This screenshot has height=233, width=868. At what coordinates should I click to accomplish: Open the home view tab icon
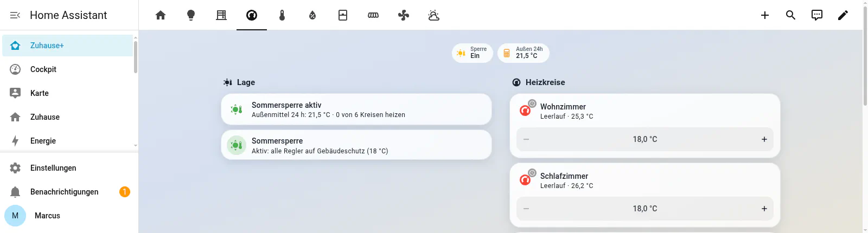[161, 15]
